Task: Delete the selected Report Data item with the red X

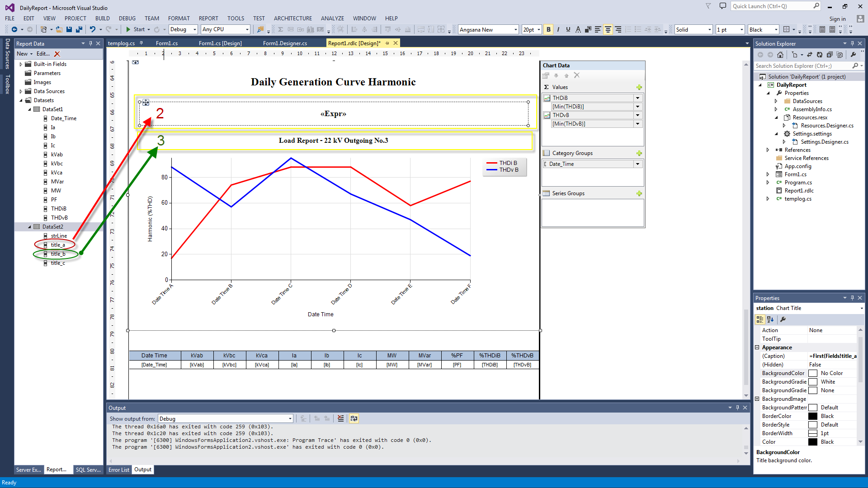Action: (x=57, y=54)
